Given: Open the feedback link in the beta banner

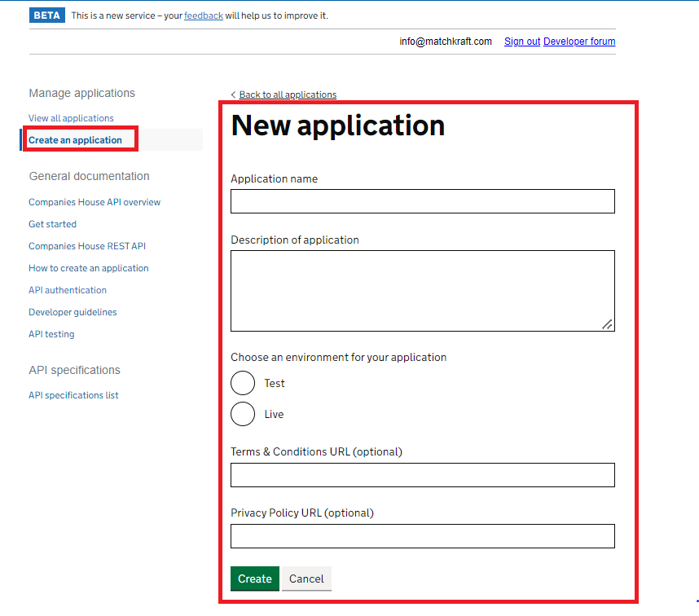Looking at the screenshot, I should point(204,15).
